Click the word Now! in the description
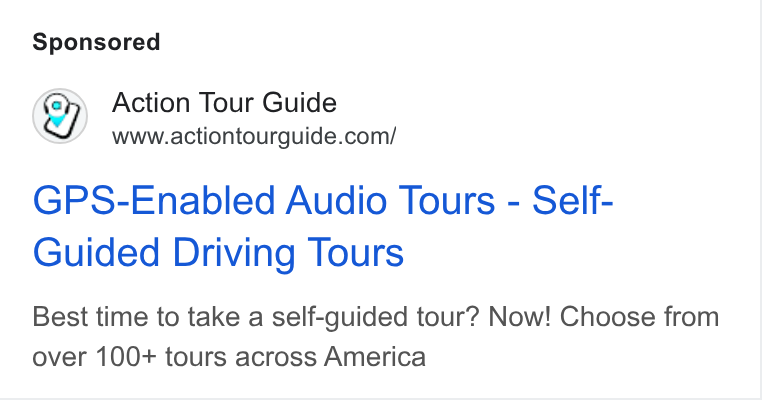Viewport: 762px width, 400px height. [x=520, y=317]
